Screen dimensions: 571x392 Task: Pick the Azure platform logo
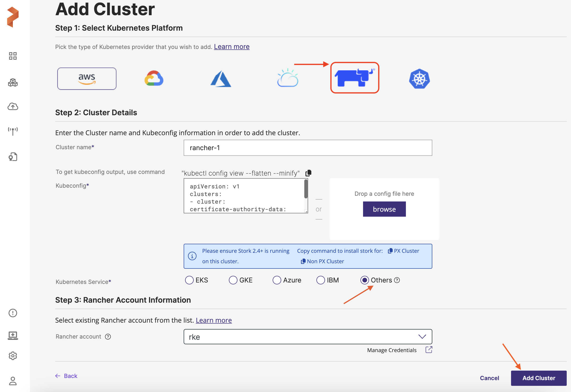point(221,79)
